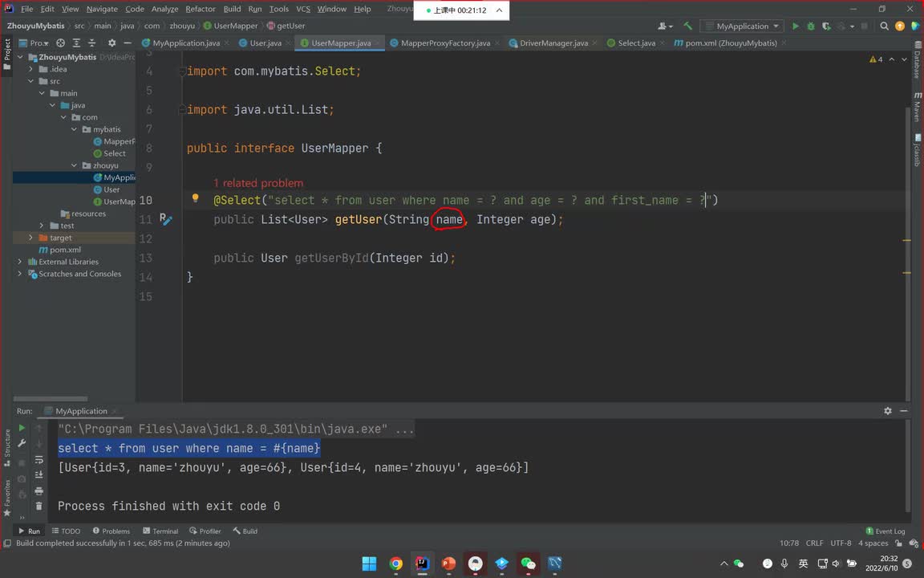The width and height of the screenshot is (924, 578).
Task: Toggle Favorites tool window stripe
Action: point(7,497)
